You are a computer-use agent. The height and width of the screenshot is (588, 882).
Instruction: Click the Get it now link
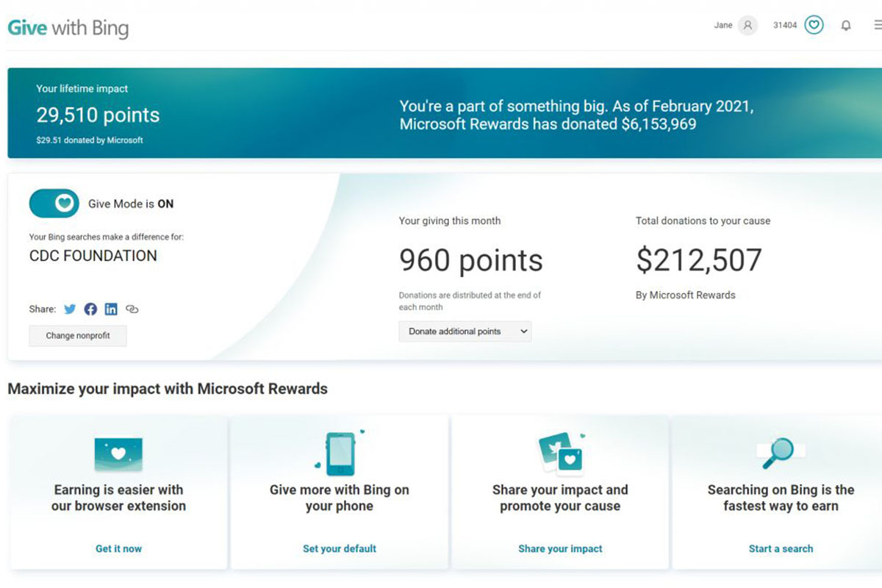[x=118, y=548]
